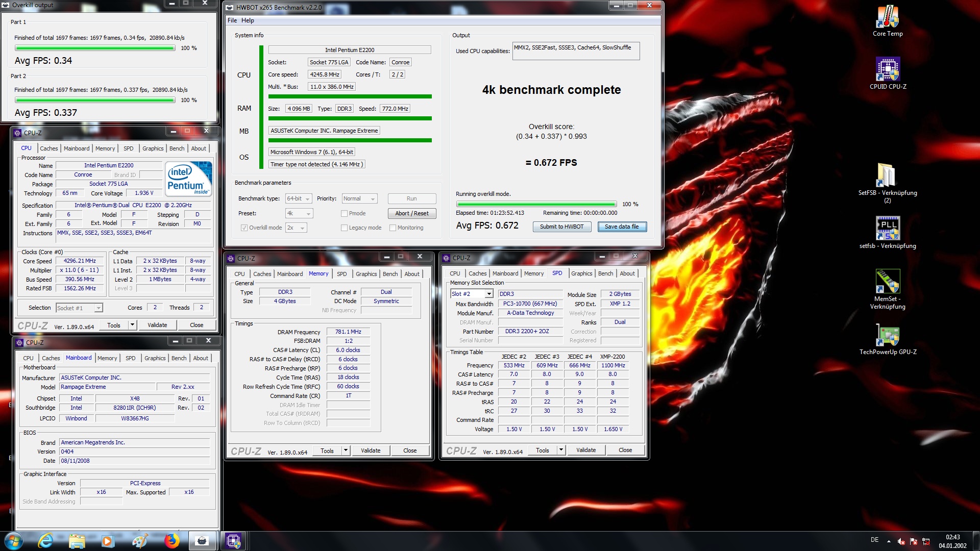Enable the Monitoring checkbox

393,228
